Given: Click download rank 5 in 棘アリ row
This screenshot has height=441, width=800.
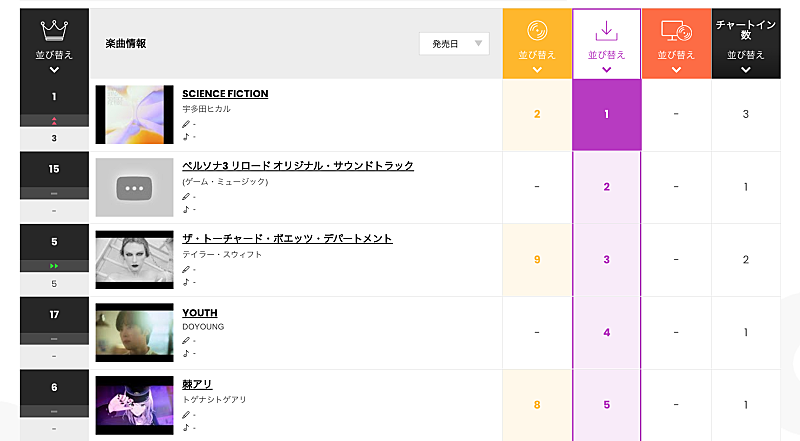Looking at the screenshot, I should click(607, 405).
